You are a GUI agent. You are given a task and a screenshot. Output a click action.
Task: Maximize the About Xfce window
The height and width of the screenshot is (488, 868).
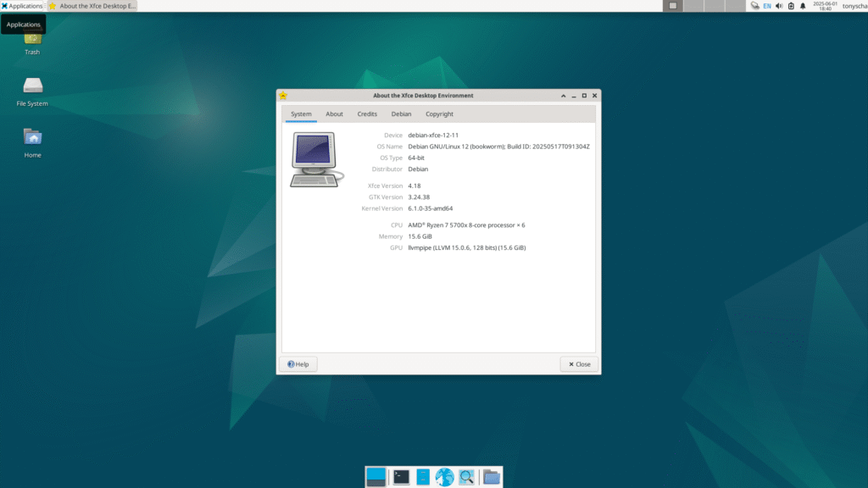click(x=584, y=96)
